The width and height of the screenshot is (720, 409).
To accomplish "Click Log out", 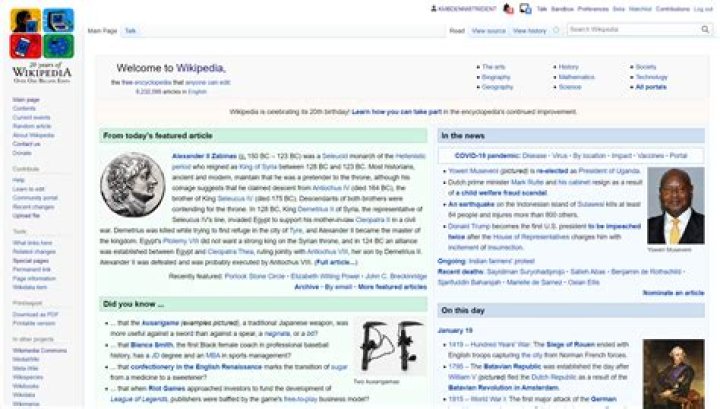I will click(x=703, y=9).
